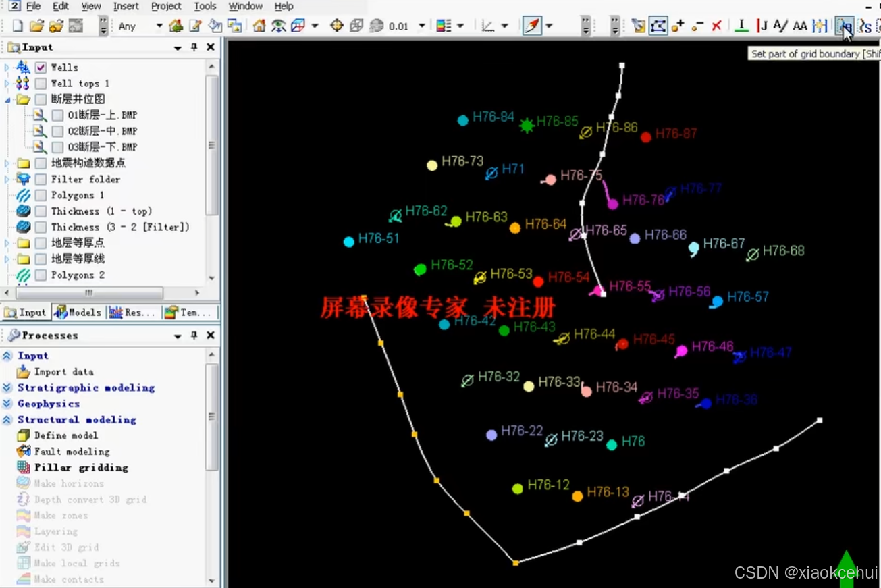Expand the Wells tree node
Screen dimensions: 881x588
(x=7, y=68)
